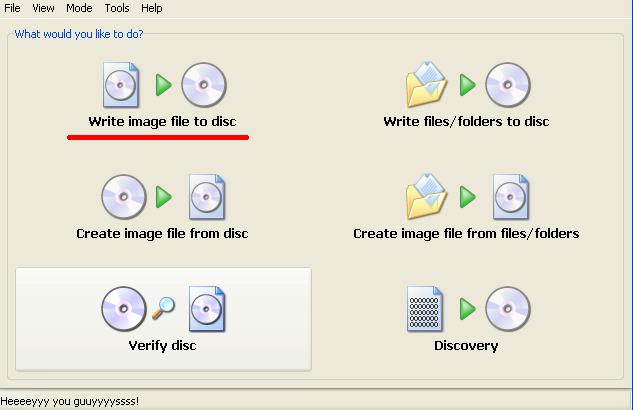The image size is (633, 410).
Task: Click the Write image file to disc label
Action: point(162,121)
